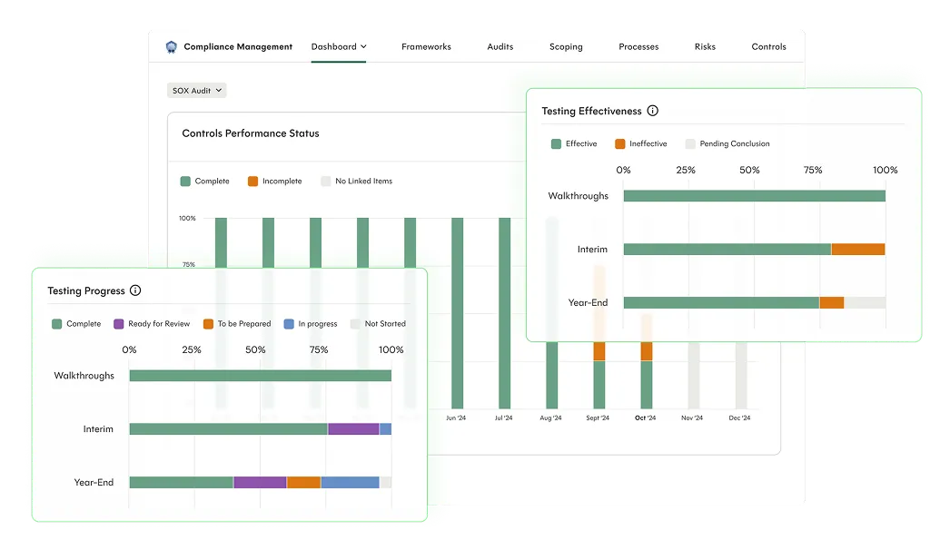This screenshot has height=560, width=950.
Task: Toggle the Ineffective legend entry
Action: 640,143
